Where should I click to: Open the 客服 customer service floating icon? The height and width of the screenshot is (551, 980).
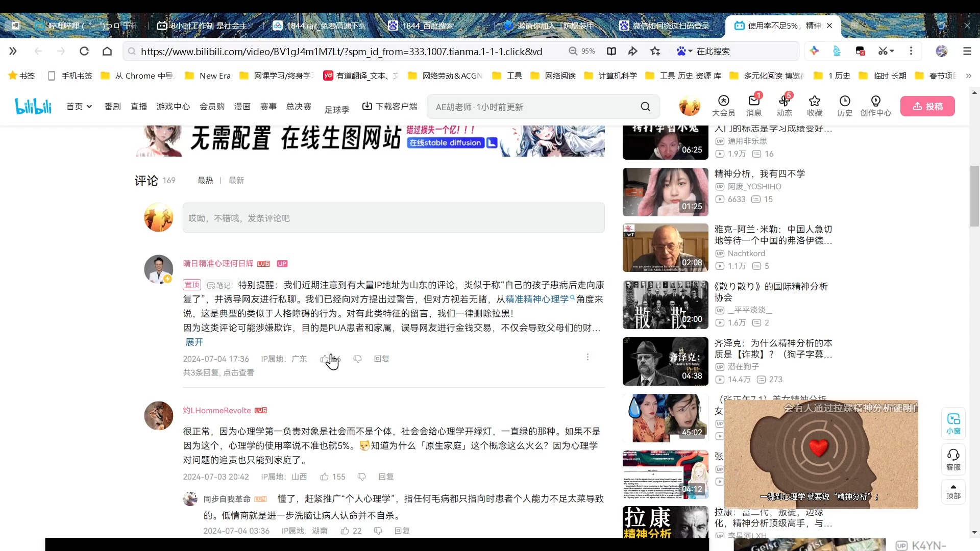(954, 458)
